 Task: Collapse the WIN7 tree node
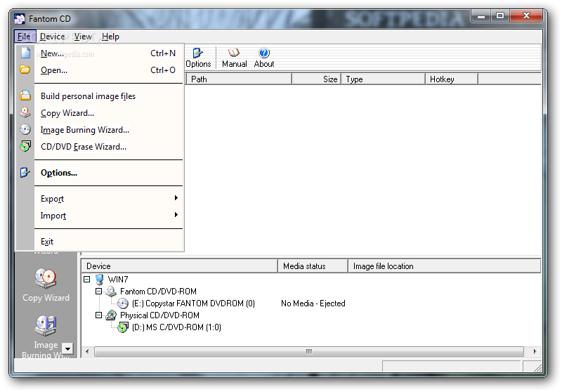[x=86, y=279]
